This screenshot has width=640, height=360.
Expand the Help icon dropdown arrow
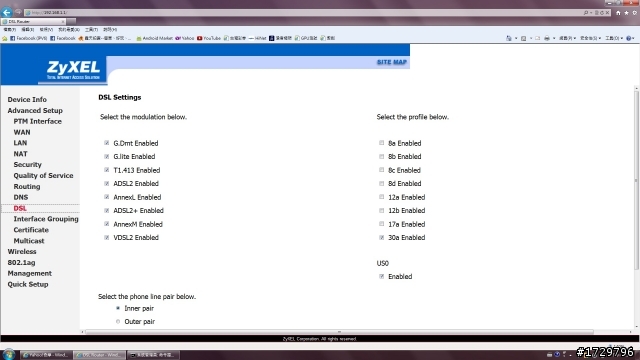point(634,38)
